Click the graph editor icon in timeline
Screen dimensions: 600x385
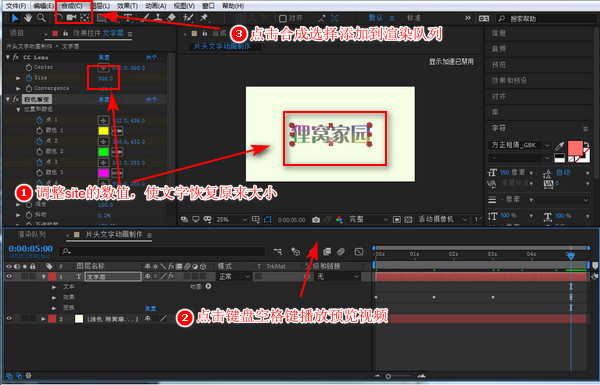[359, 251]
